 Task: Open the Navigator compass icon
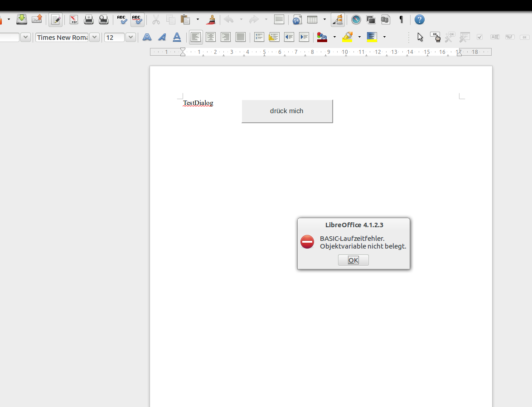[x=356, y=19]
